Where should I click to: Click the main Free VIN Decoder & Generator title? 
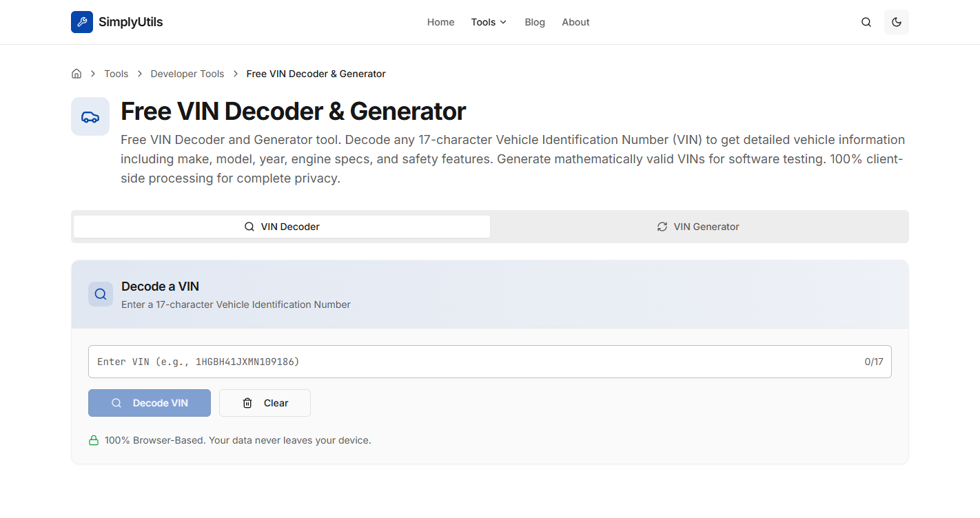tap(294, 112)
